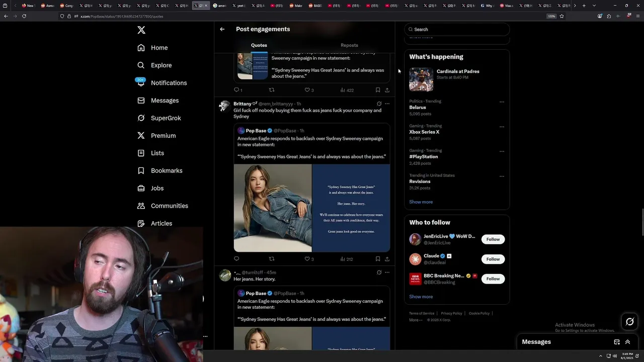The width and height of the screenshot is (644, 362).
Task: Open Cookie Policy link
Action: click(x=479, y=313)
